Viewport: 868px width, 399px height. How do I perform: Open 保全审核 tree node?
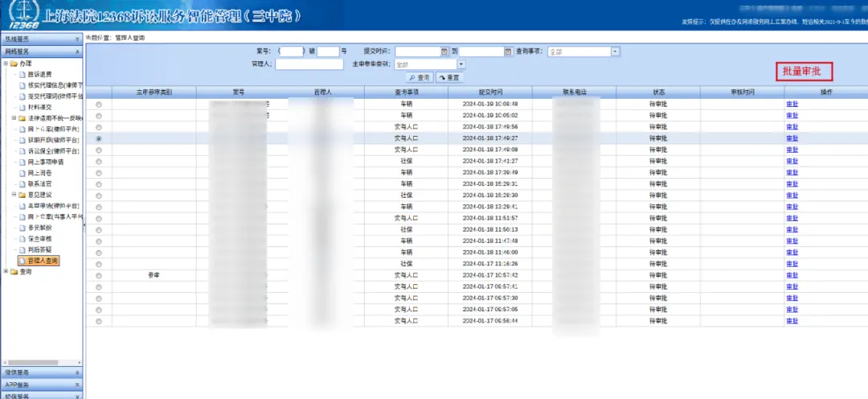39,239
